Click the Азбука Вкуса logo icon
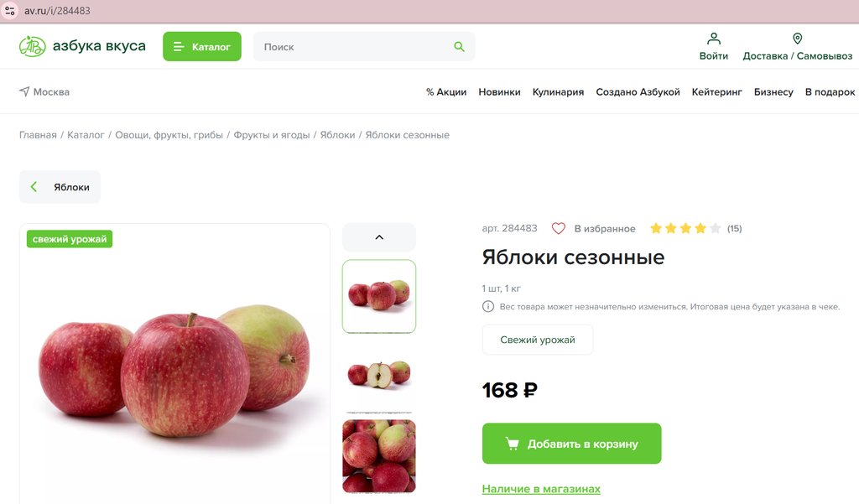Image resolution: width=859 pixels, height=504 pixels. 33,47
